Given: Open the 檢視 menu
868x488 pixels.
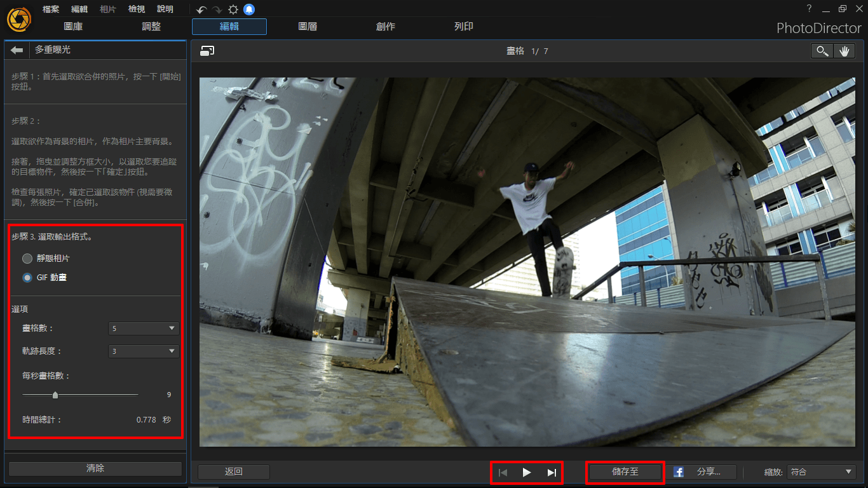Looking at the screenshot, I should [x=137, y=10].
